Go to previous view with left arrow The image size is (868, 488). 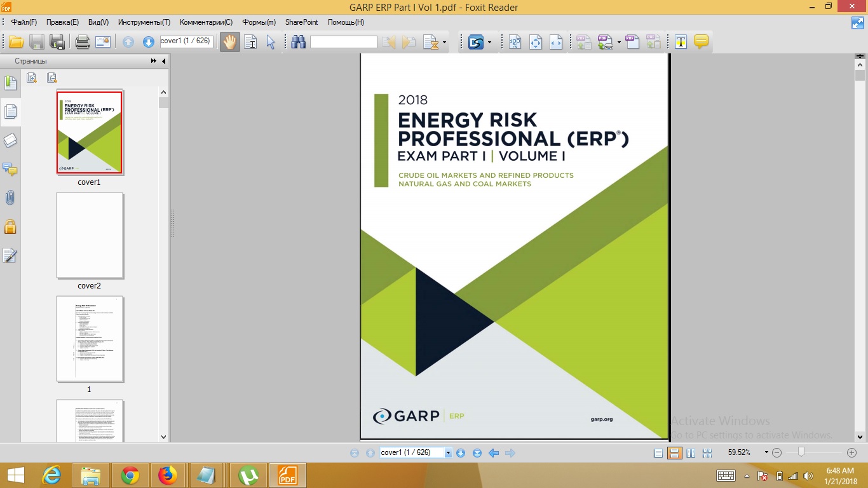click(x=493, y=453)
